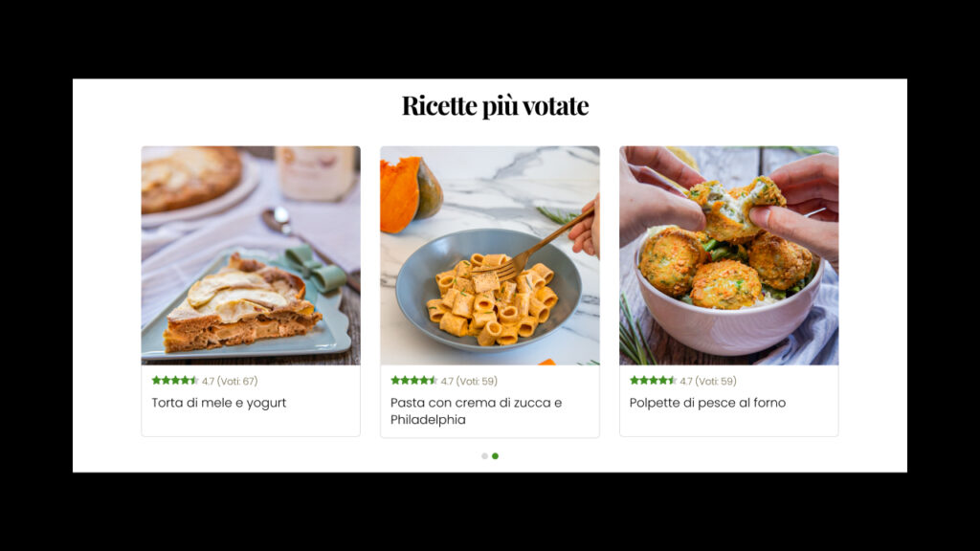Select the active green carousel dot
980x551 pixels.
tap(495, 456)
